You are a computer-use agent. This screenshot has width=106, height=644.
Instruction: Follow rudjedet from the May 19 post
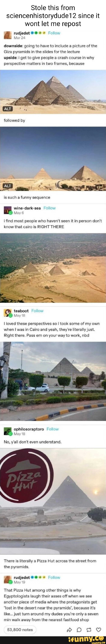click(x=54, y=577)
